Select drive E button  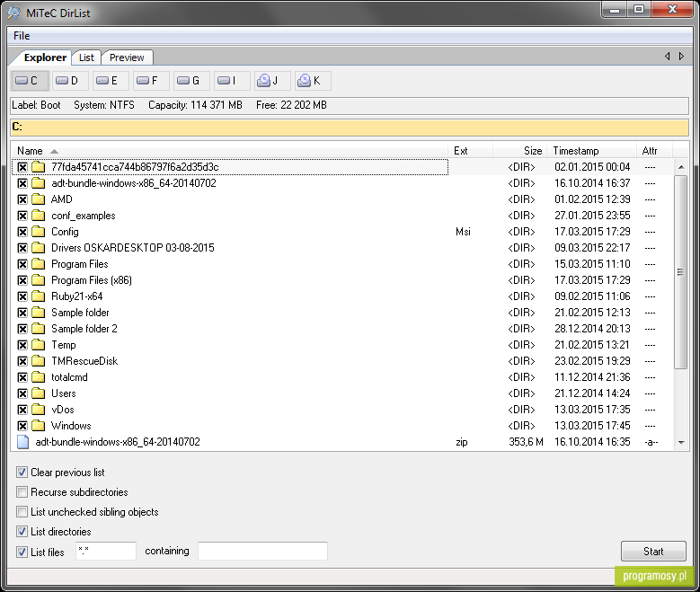point(111,81)
